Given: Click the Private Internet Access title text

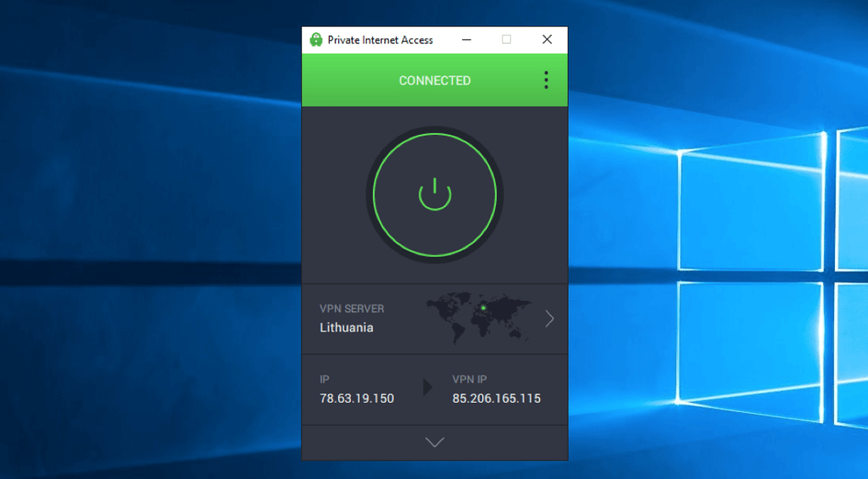Looking at the screenshot, I should coord(381,40).
